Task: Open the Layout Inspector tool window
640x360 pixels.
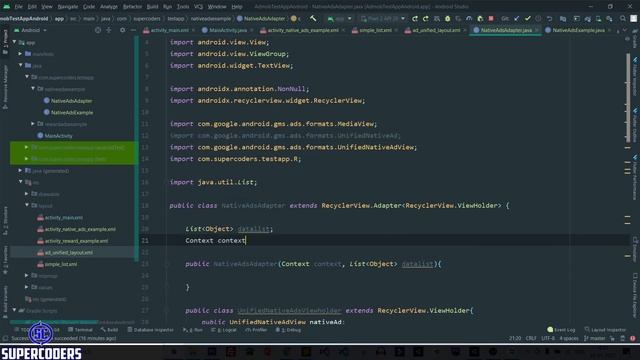Action: coord(605,329)
